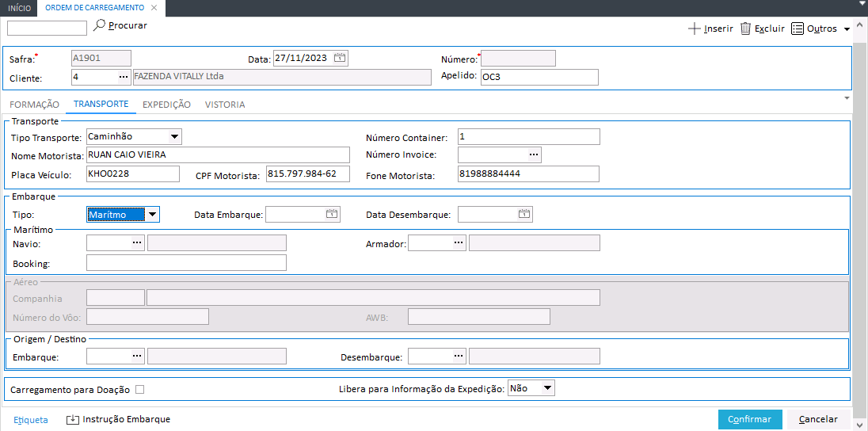Open calendar picker in Data field
Image resolution: width=868 pixels, height=431 pixels.
point(339,58)
